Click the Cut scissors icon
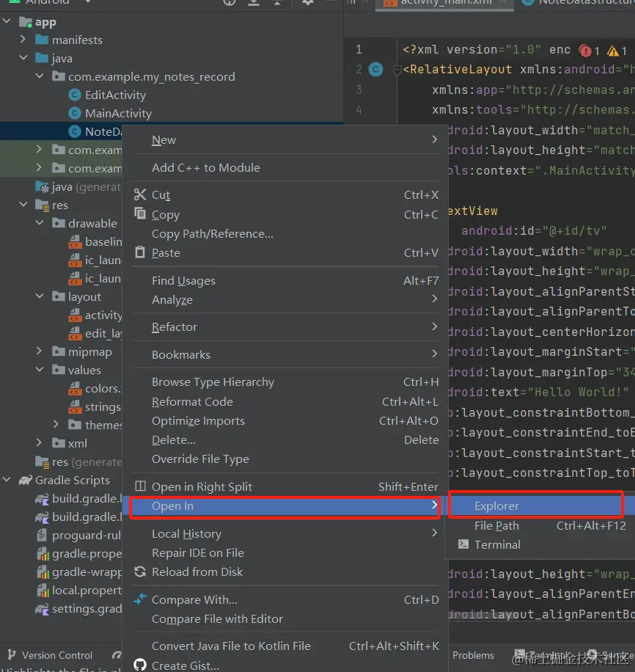This screenshot has height=672, width=635. [139, 194]
